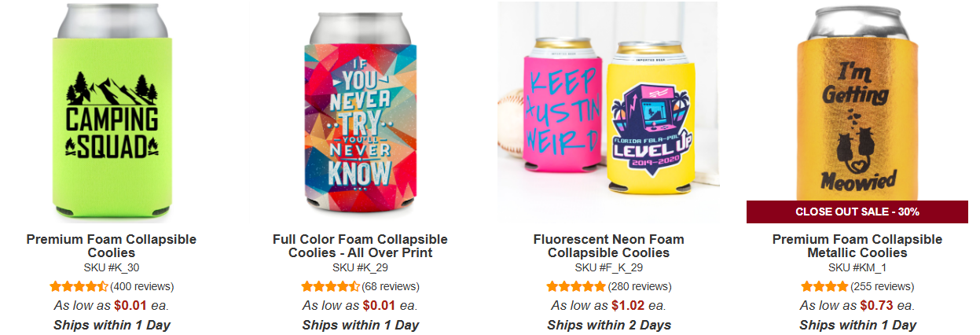This screenshot has height=335, width=980.
Task: Open the (68 reviews) link
Action: coord(391,286)
